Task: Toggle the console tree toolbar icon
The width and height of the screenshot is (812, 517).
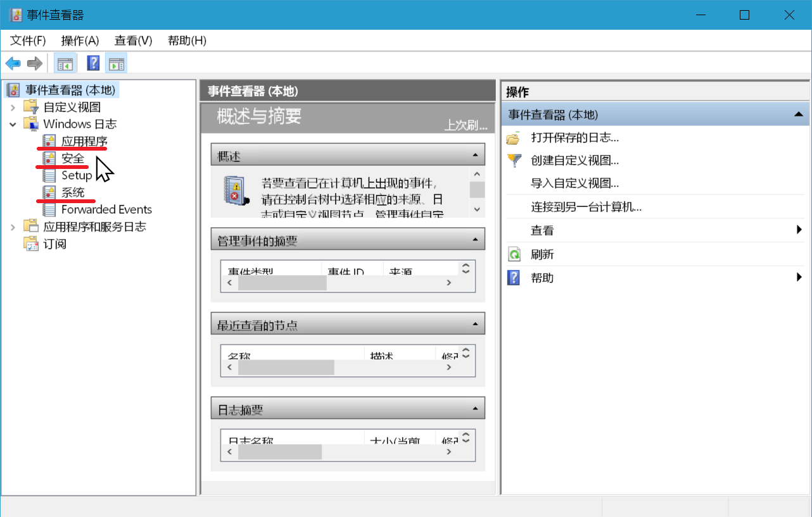Action: click(x=65, y=63)
